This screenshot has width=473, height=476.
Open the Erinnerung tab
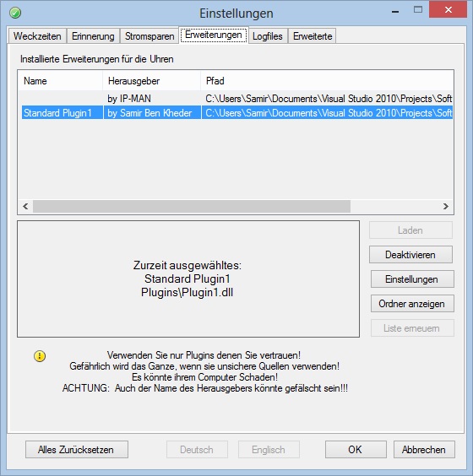coord(93,36)
